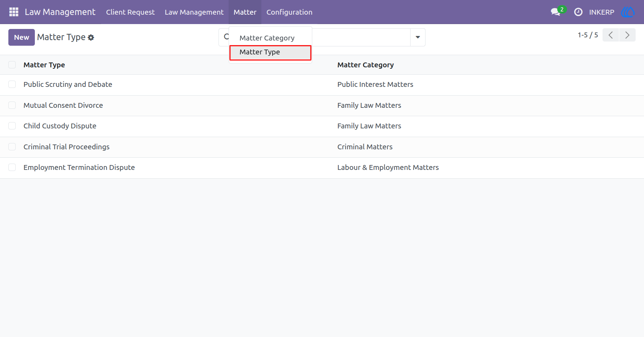This screenshot has height=337, width=644.
Task: Open the Employment Termination Dispute record
Action: pyautogui.click(x=79, y=167)
